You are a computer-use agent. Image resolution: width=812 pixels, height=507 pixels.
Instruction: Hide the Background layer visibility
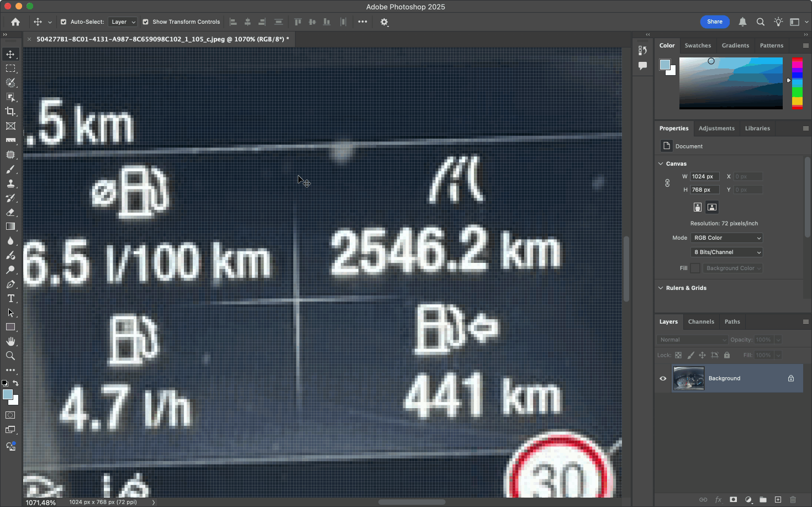pos(663,378)
